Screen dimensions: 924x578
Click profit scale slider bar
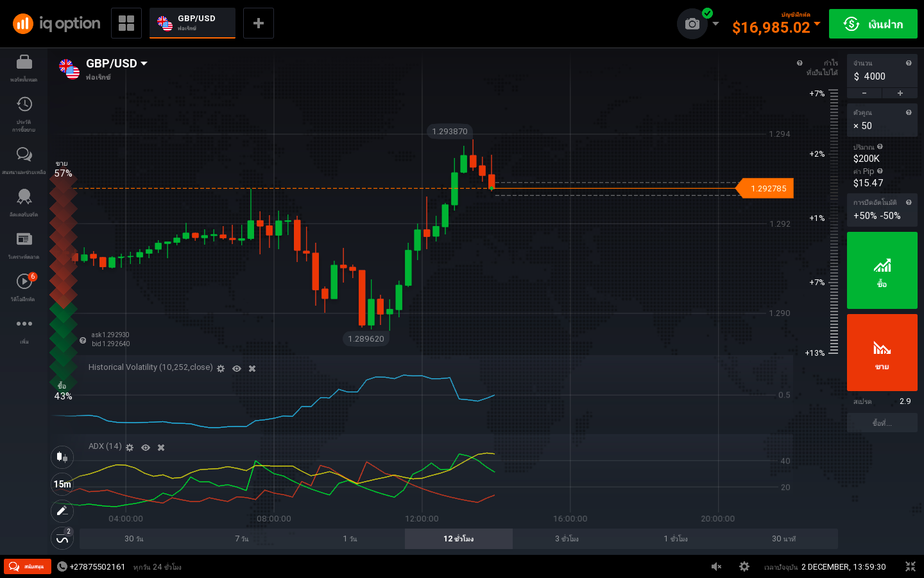[834, 222]
